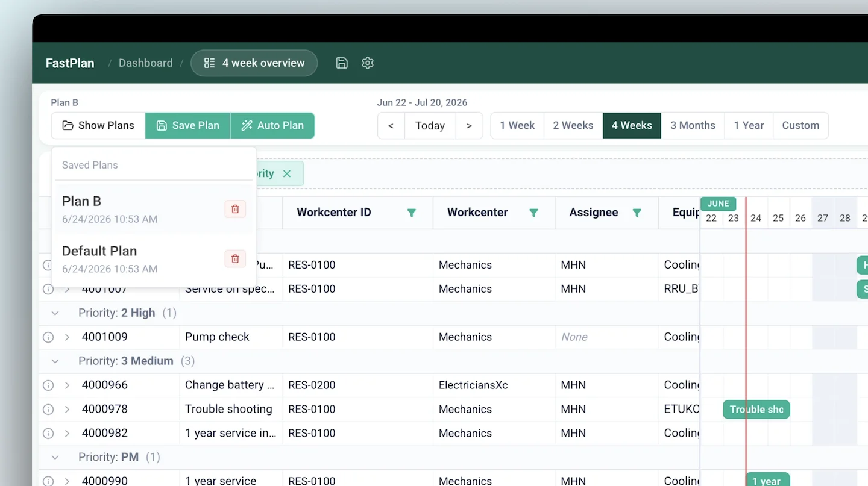The image size is (868, 486).
Task: Click the FastPlan logo
Action: pos(70,63)
